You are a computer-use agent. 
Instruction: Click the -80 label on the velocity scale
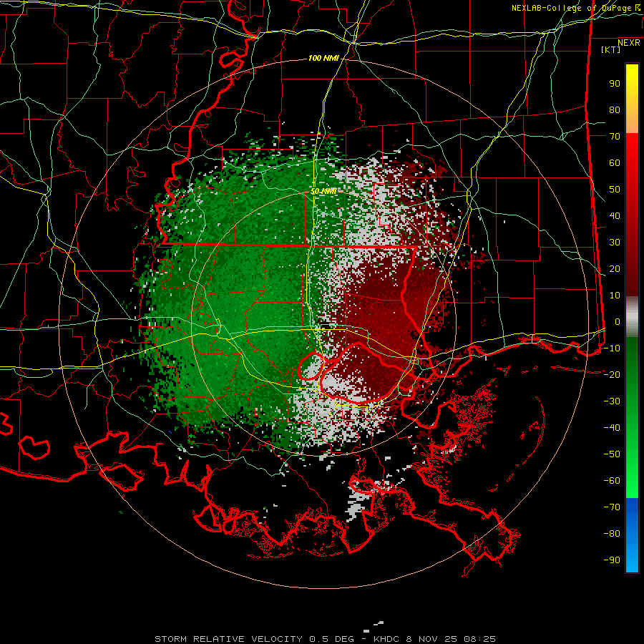point(612,534)
